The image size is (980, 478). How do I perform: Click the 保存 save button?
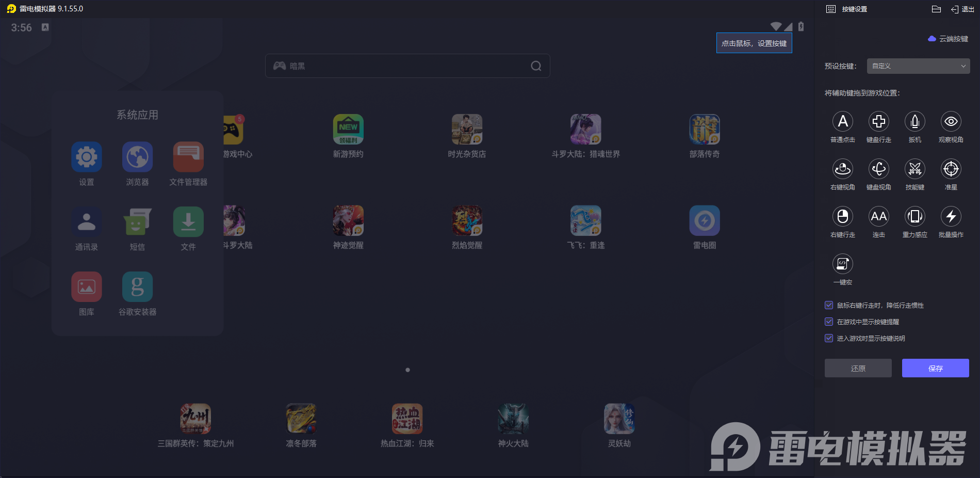coord(936,368)
